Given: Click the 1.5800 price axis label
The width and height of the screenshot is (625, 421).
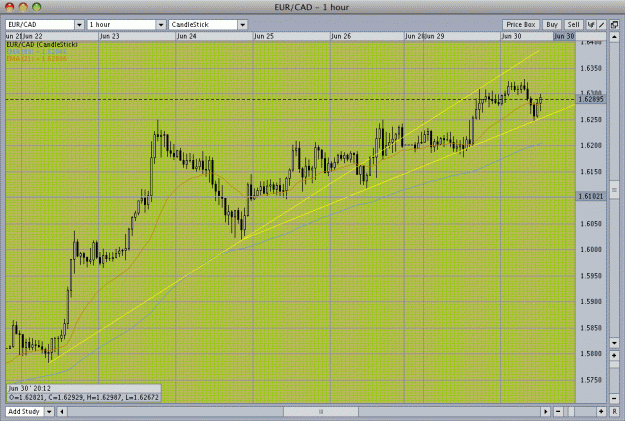Looking at the screenshot, I should click(x=591, y=354).
